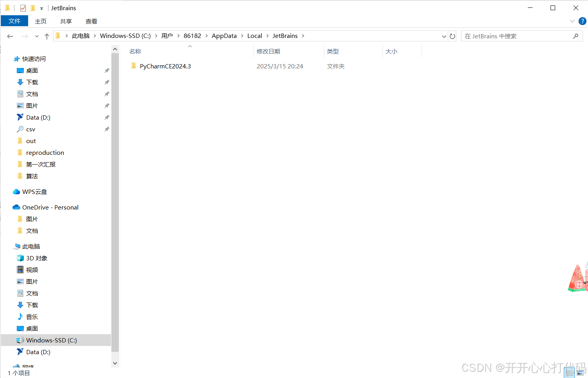Click the pin icon beside csv
Screen dimensions: 588x378
(107, 129)
